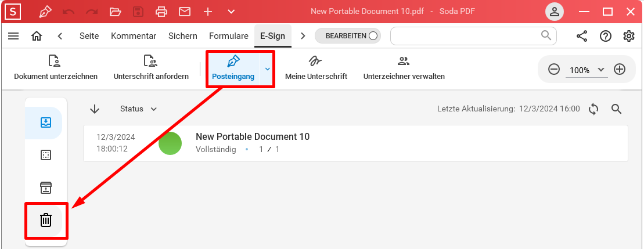Select the E-Sign tab
The height and width of the screenshot is (249, 644).
[x=273, y=36]
